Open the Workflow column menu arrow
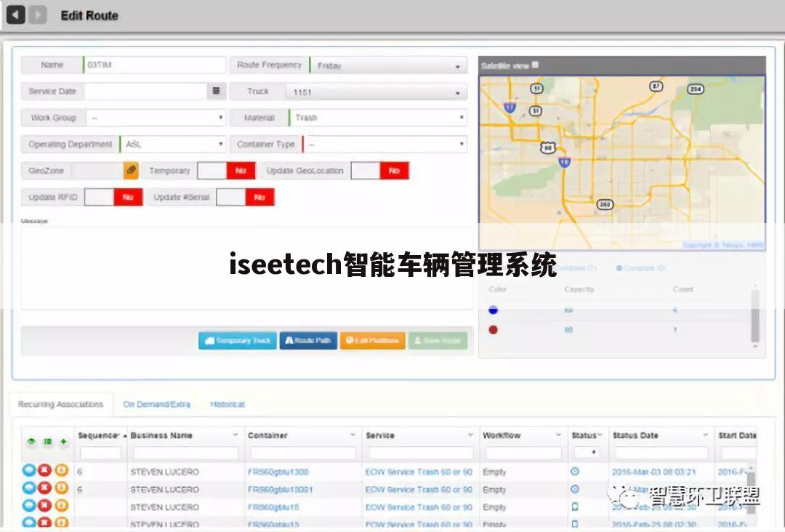 [x=558, y=435]
